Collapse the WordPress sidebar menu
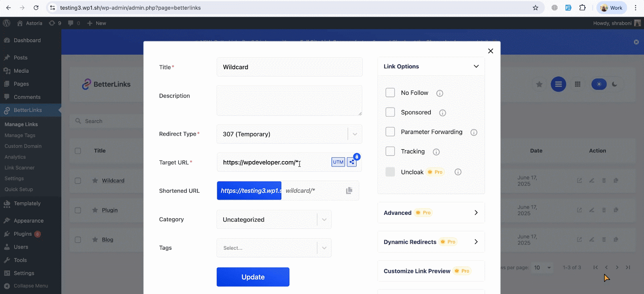Viewport: 644px width, 294px height. (26, 286)
